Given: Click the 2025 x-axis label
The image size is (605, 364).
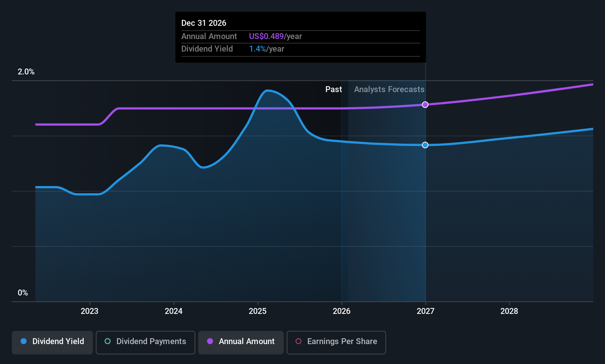Looking at the screenshot, I should 258,311.
